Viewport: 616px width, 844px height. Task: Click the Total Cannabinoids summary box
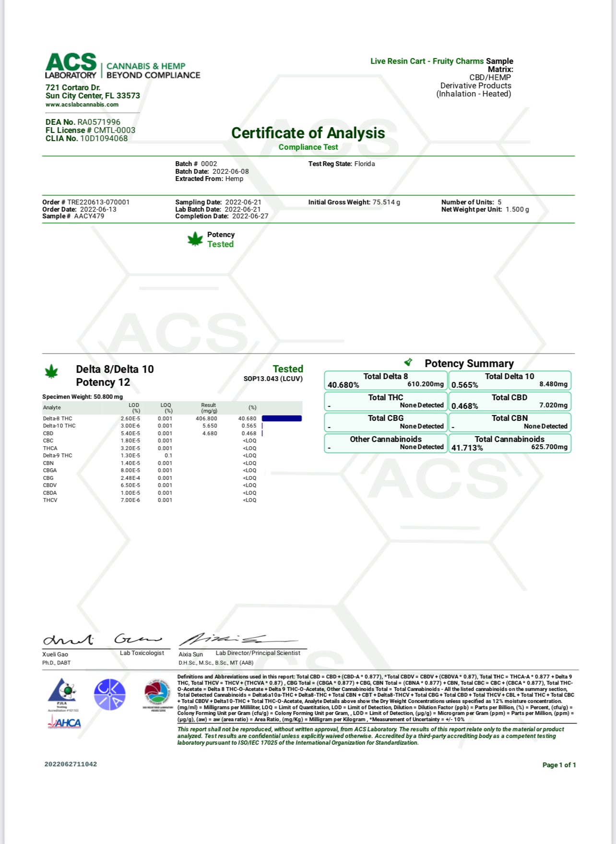pyautogui.click(x=509, y=443)
